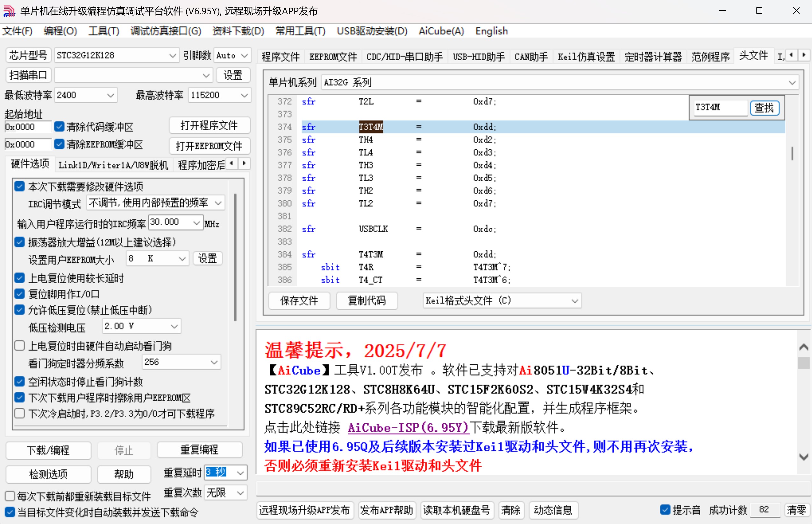Toggle 提示音 checkbox
The height and width of the screenshot is (524, 812).
[665, 510]
